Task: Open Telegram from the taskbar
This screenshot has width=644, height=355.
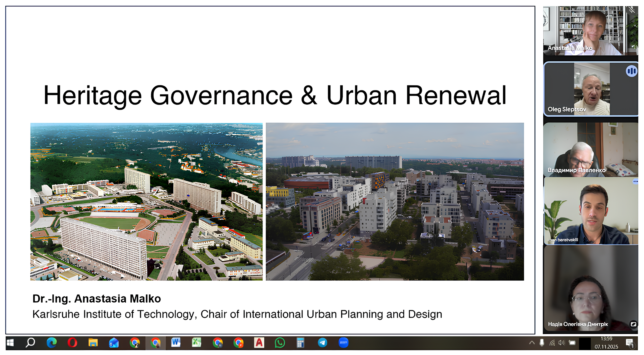Action: click(322, 343)
